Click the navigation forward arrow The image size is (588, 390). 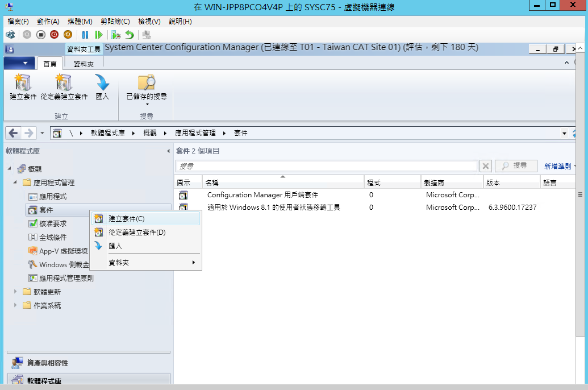click(x=28, y=133)
